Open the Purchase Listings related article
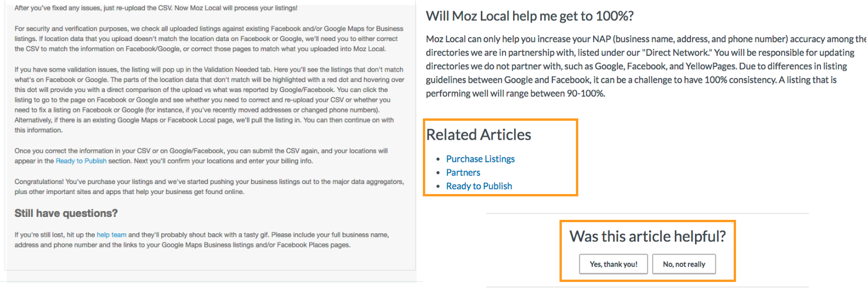 click(x=480, y=159)
